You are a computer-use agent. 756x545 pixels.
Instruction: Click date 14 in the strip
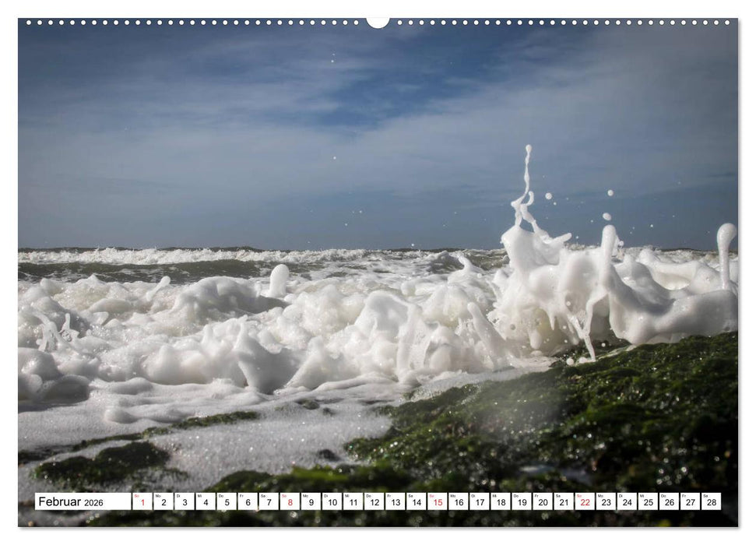416,504
